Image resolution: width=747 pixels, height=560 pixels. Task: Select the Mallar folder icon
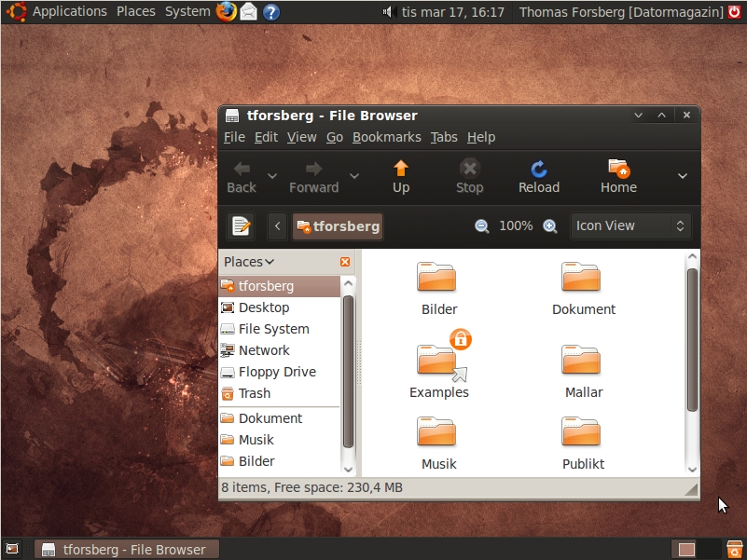tap(581, 360)
